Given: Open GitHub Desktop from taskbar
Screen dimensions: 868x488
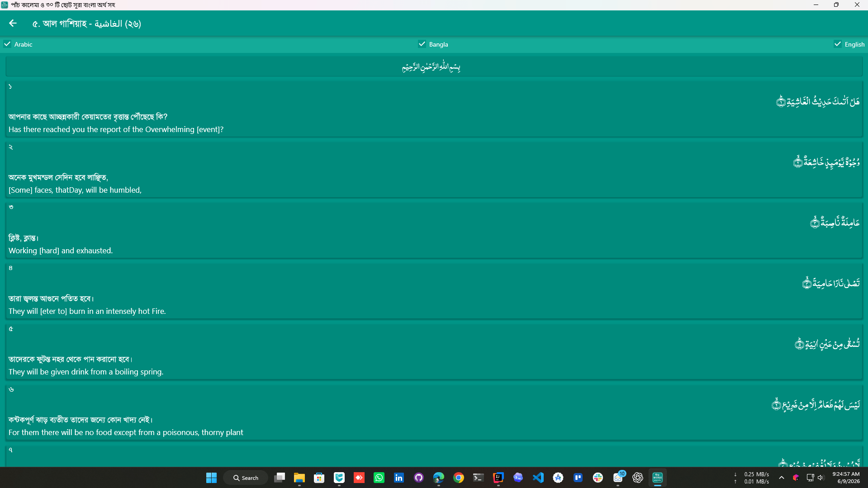Looking at the screenshot, I should click(x=419, y=478).
